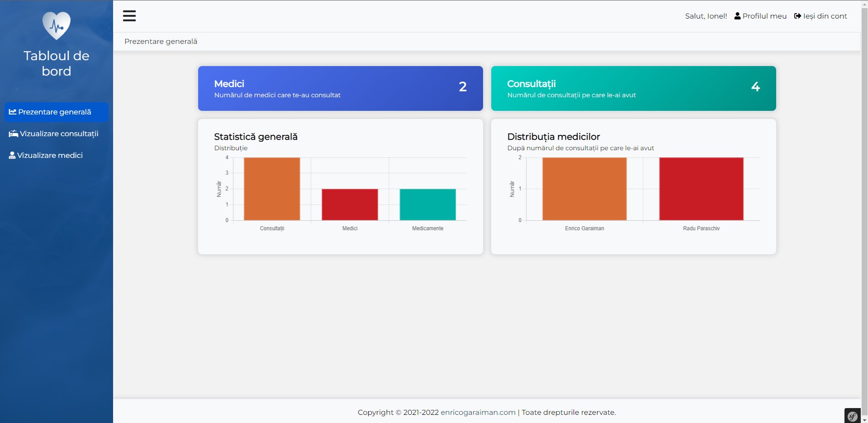
Task: Select the orange Consultații bar in Statistică generală
Action: tap(271, 189)
